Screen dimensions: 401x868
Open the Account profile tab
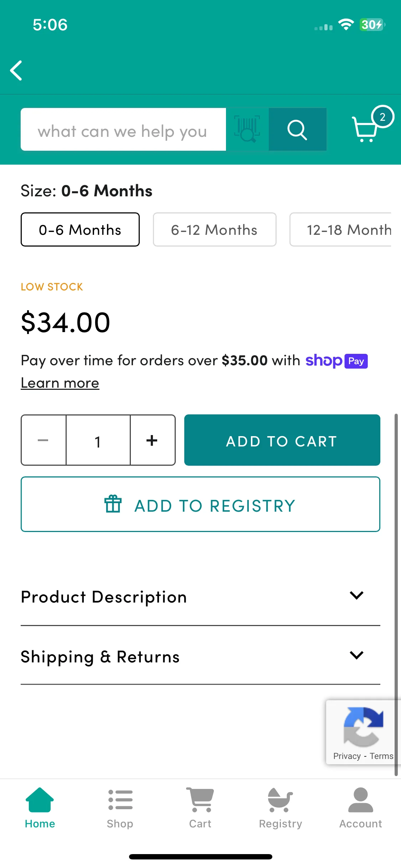pyautogui.click(x=361, y=808)
